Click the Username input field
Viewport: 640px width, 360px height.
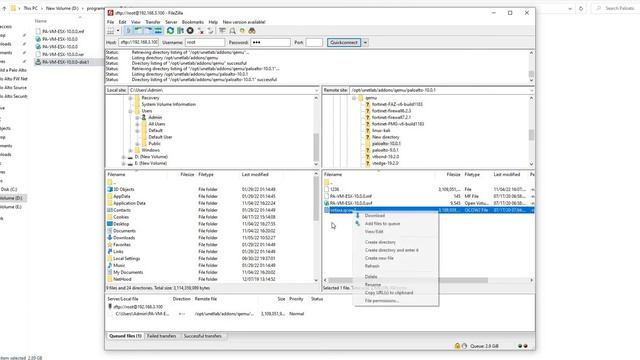(x=205, y=42)
